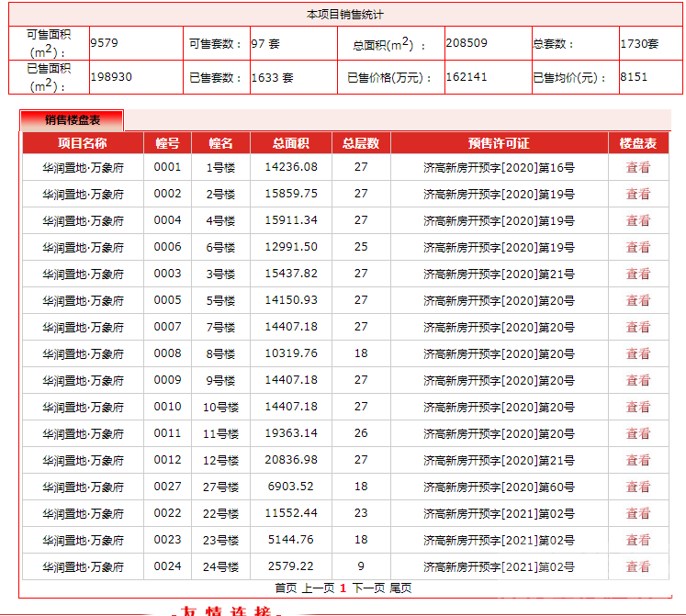Select the 已售套数 value 1633 套
This screenshot has width=686, height=616.
click(272, 78)
